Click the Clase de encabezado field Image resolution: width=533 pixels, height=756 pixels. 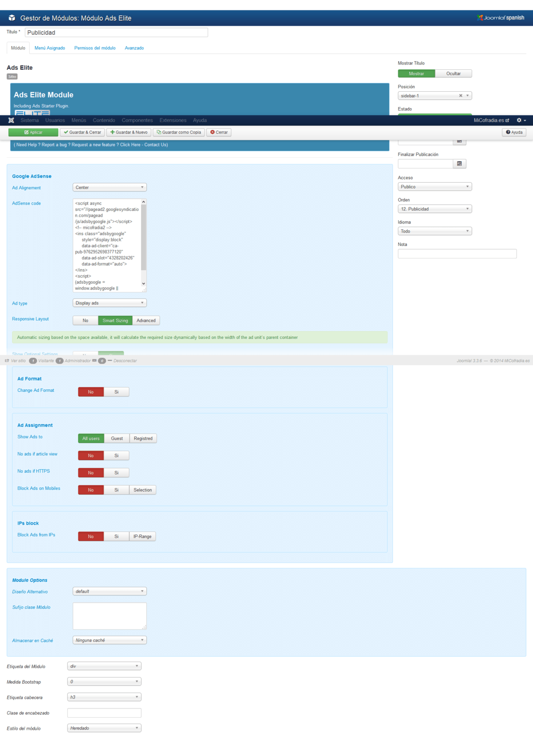tap(104, 713)
